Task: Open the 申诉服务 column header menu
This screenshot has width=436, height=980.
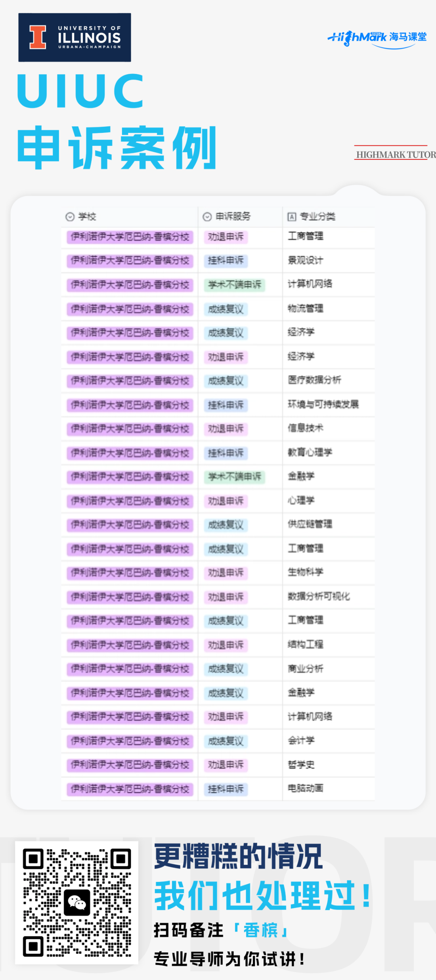Action: click(233, 217)
